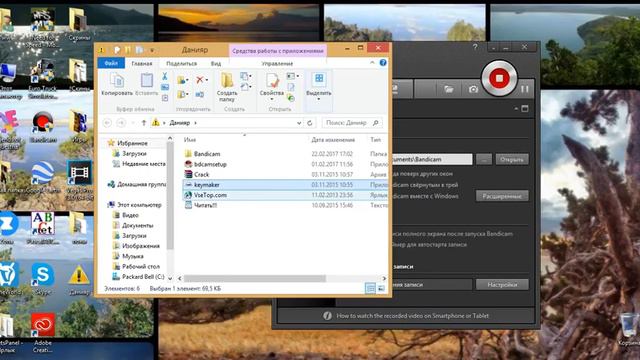Pause recording in the Bandicam window

click(525, 89)
